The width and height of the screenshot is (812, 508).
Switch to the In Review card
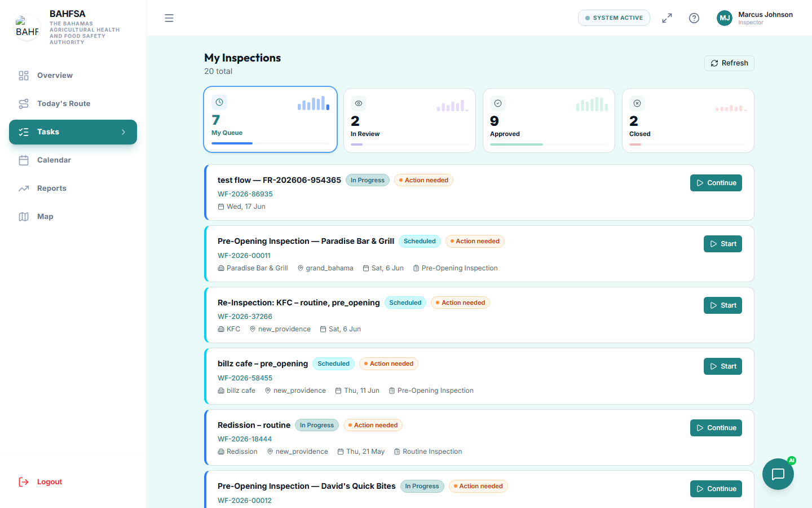tap(409, 120)
